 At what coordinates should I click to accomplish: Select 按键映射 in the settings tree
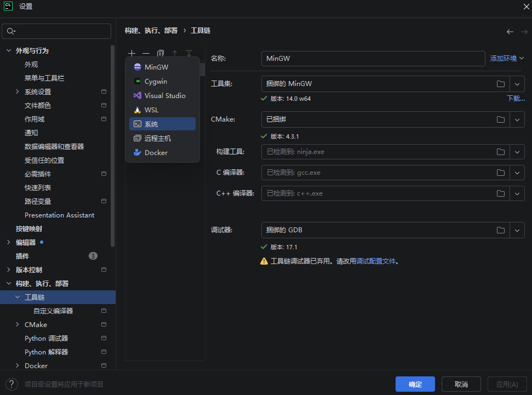click(x=29, y=228)
